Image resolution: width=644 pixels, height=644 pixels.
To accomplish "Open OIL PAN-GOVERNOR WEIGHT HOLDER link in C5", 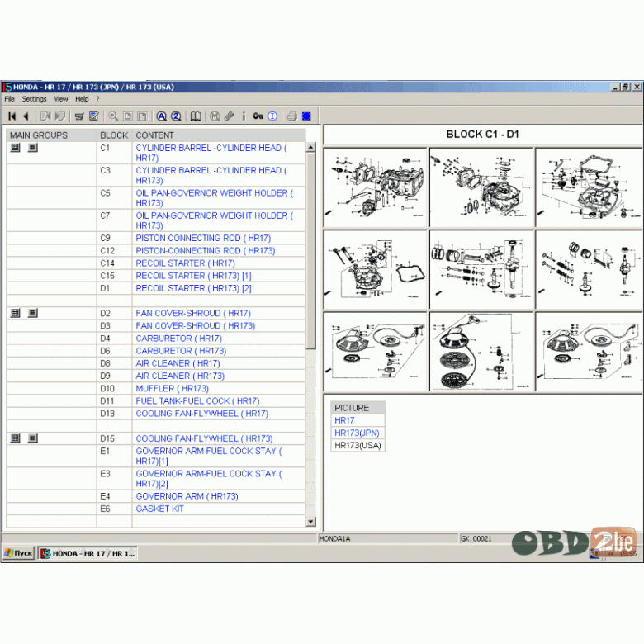I will (x=215, y=198).
